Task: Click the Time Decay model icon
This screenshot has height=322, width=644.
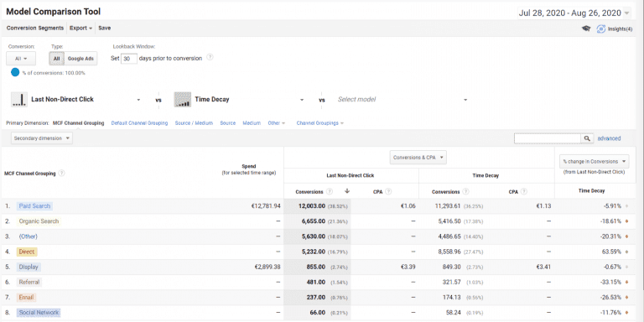Action: (x=183, y=100)
